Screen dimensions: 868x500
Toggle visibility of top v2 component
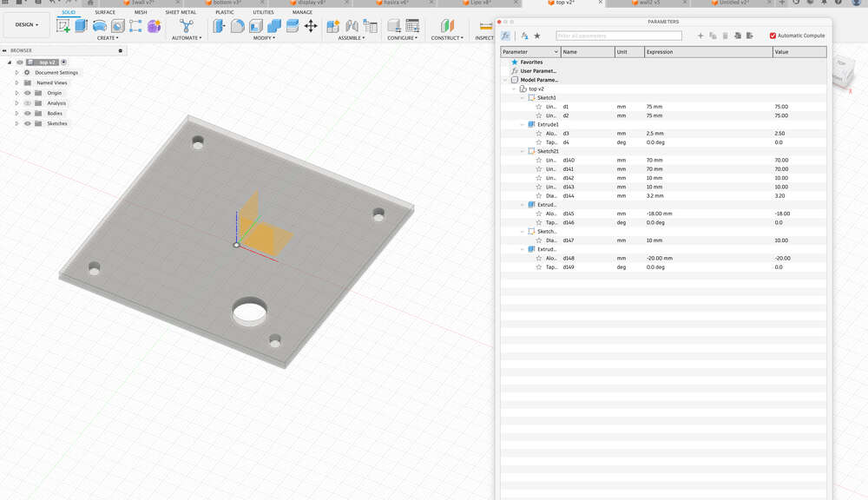pyautogui.click(x=20, y=62)
